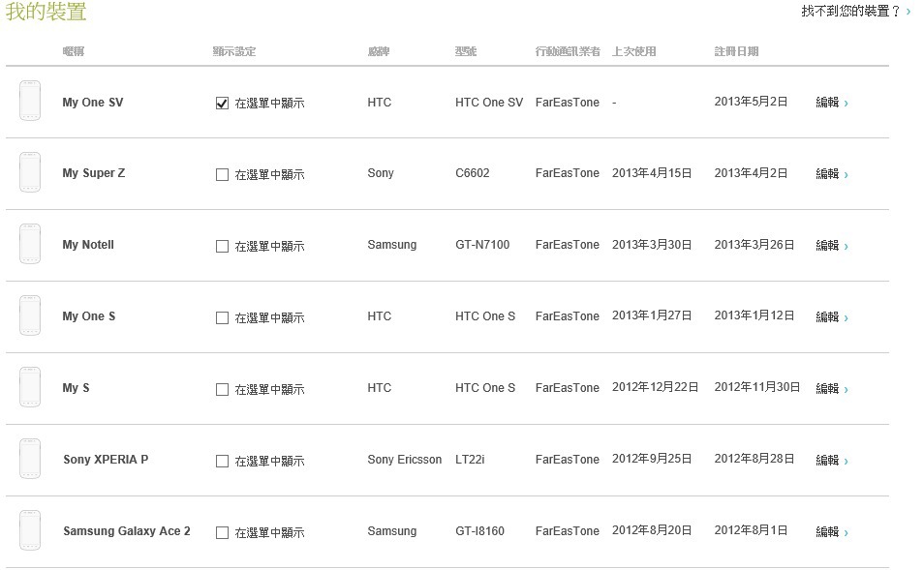Click the phone icon for My NoteII
Image resolution: width=924 pixels, height=570 pixels.
pyautogui.click(x=30, y=244)
